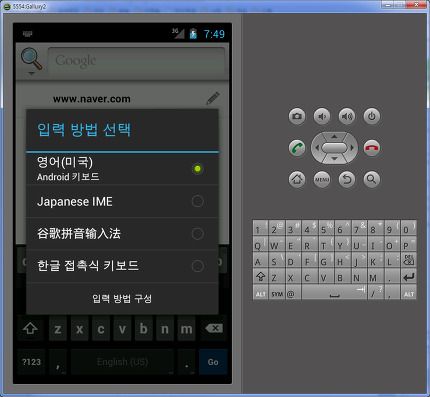Tap the green call button

click(x=297, y=148)
